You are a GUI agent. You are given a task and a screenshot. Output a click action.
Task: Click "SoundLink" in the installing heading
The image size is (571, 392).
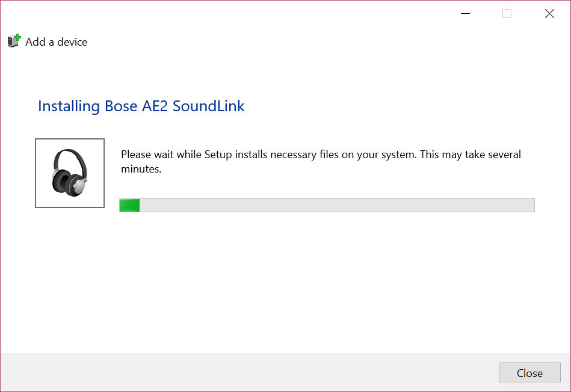pos(208,106)
